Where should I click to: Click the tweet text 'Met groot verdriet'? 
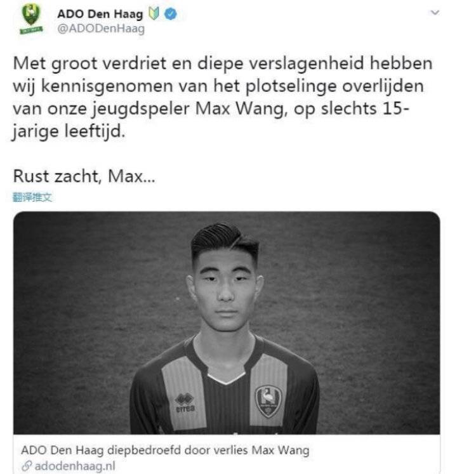(89, 63)
